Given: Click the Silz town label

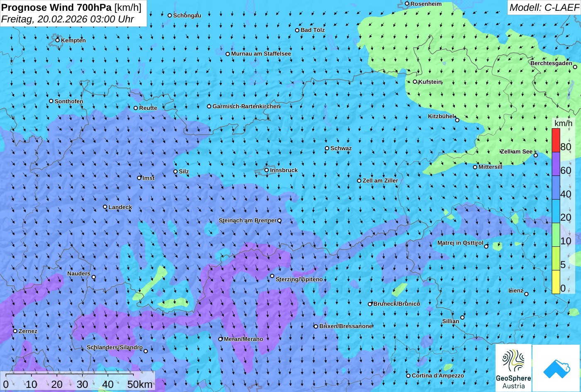Looking at the screenshot, I should [184, 171].
